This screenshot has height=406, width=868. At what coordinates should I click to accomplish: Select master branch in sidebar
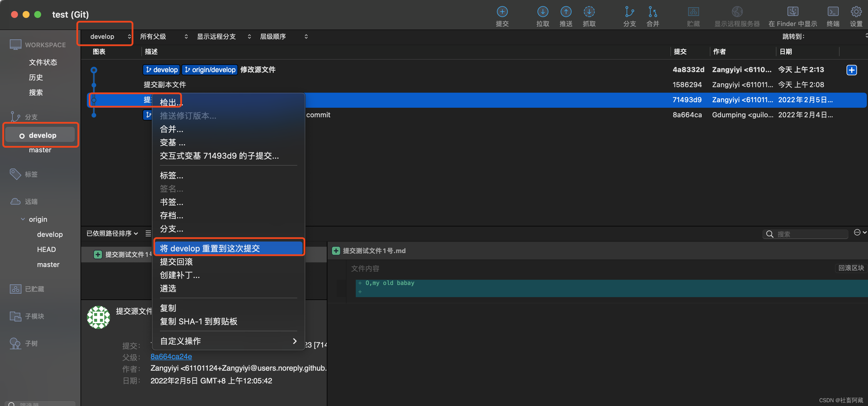point(40,150)
